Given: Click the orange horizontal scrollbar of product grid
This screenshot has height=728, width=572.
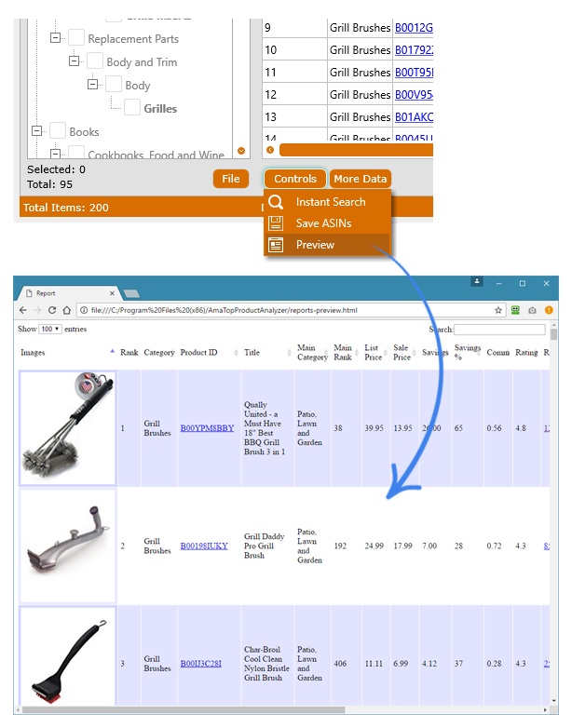Looking at the screenshot, I should coord(356,150).
